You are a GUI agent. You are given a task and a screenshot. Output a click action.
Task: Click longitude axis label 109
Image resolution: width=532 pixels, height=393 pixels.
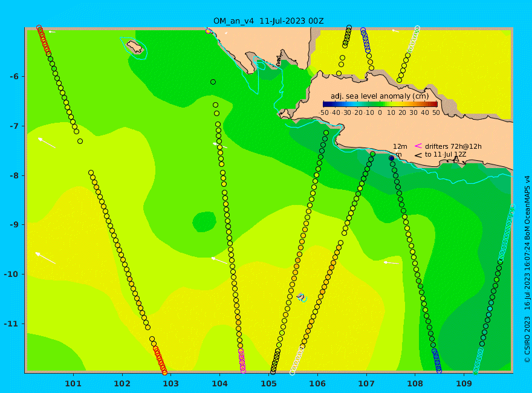[x=464, y=384]
